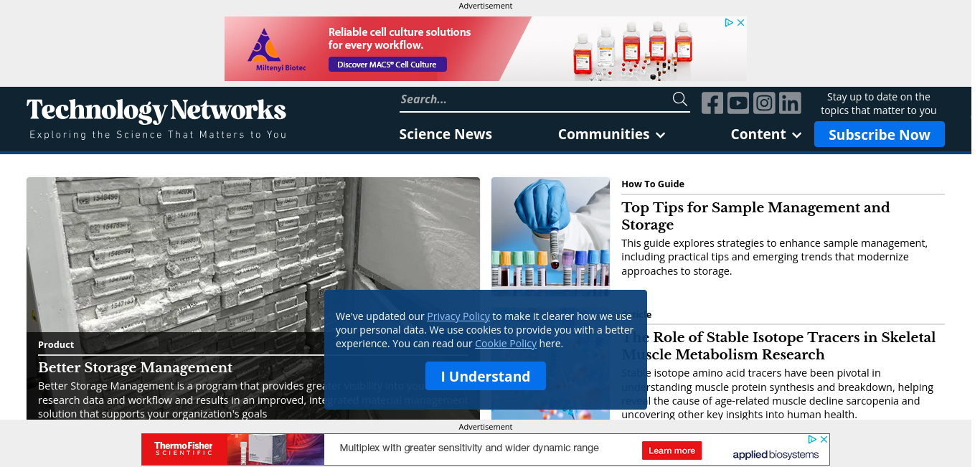Open Top Tips for Sample Management article
The width and height of the screenshot is (980, 467).
tap(755, 216)
